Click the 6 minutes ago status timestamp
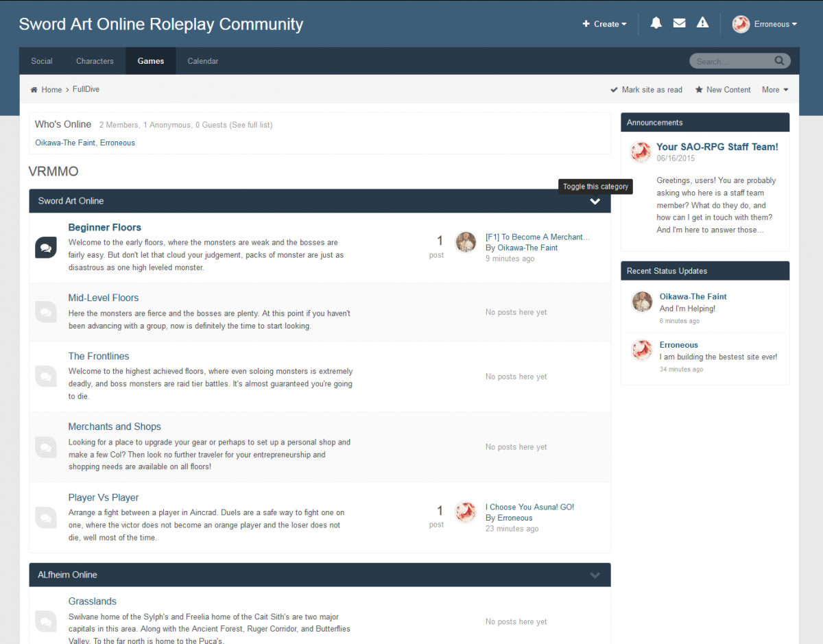Image resolution: width=823 pixels, height=644 pixels. pyautogui.click(x=680, y=321)
